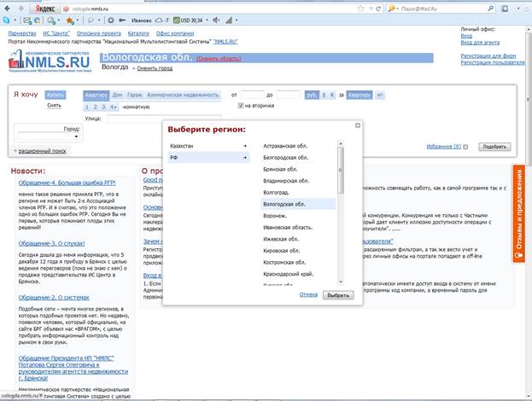Image resolution: width=532 pixels, height=401 pixels.
Task: Click the NMLS.RU logo
Action: tap(50, 61)
